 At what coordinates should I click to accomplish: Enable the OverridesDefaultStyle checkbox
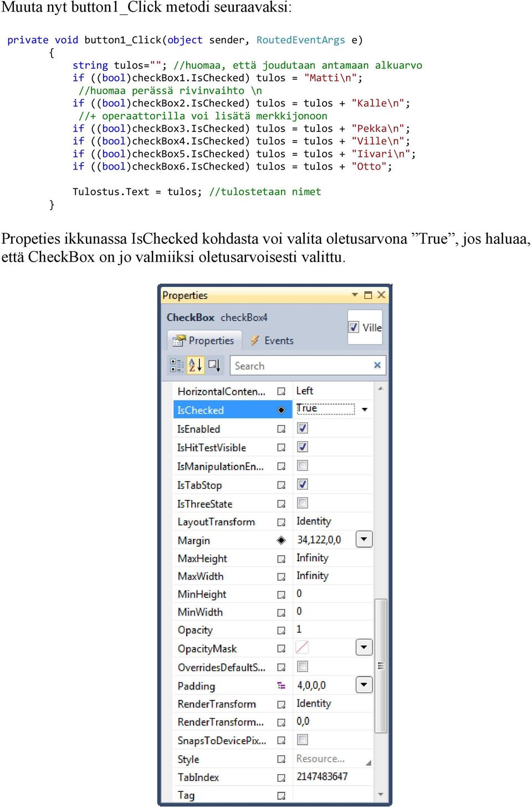click(303, 667)
